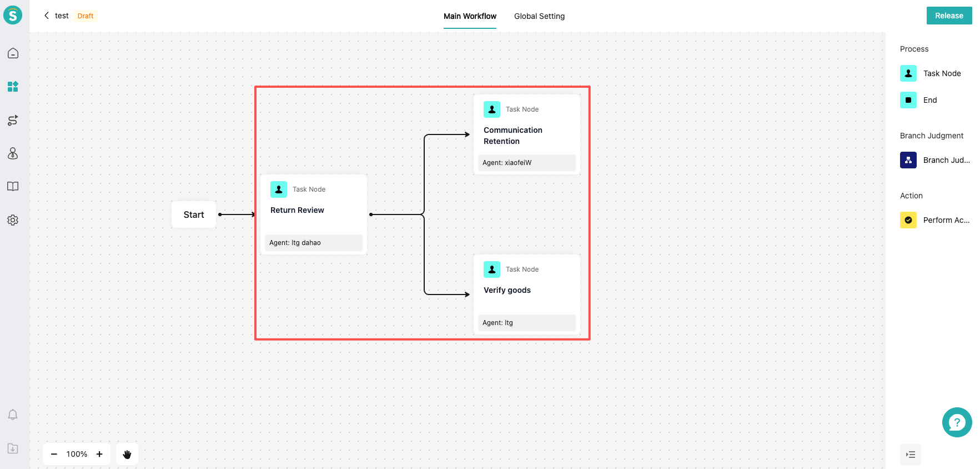Collapse the right side node panel

[910, 455]
